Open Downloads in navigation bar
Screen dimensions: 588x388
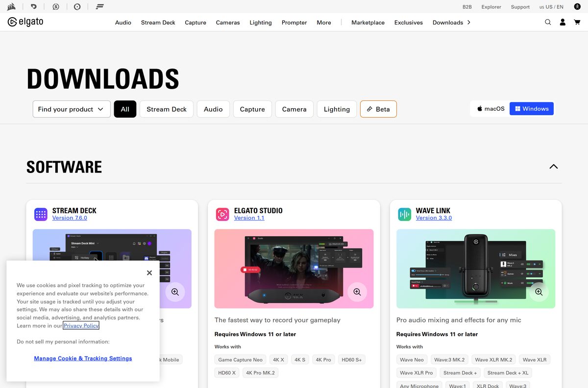448,23
